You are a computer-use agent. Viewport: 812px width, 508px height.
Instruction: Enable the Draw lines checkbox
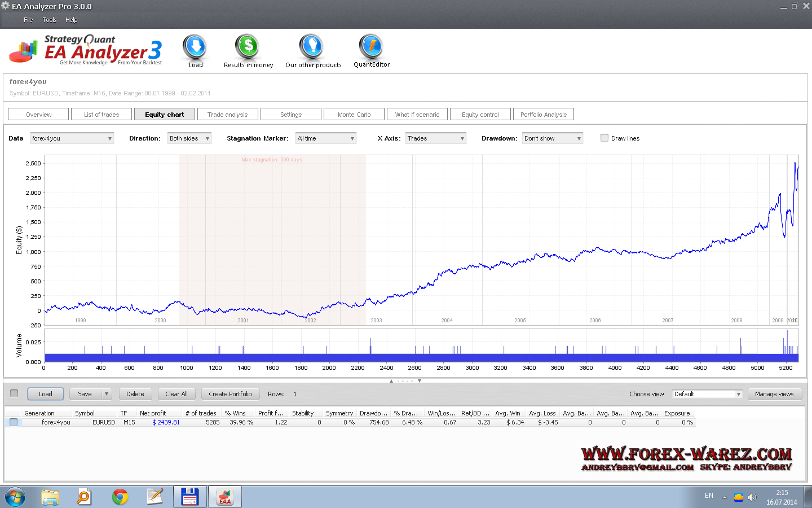point(604,138)
